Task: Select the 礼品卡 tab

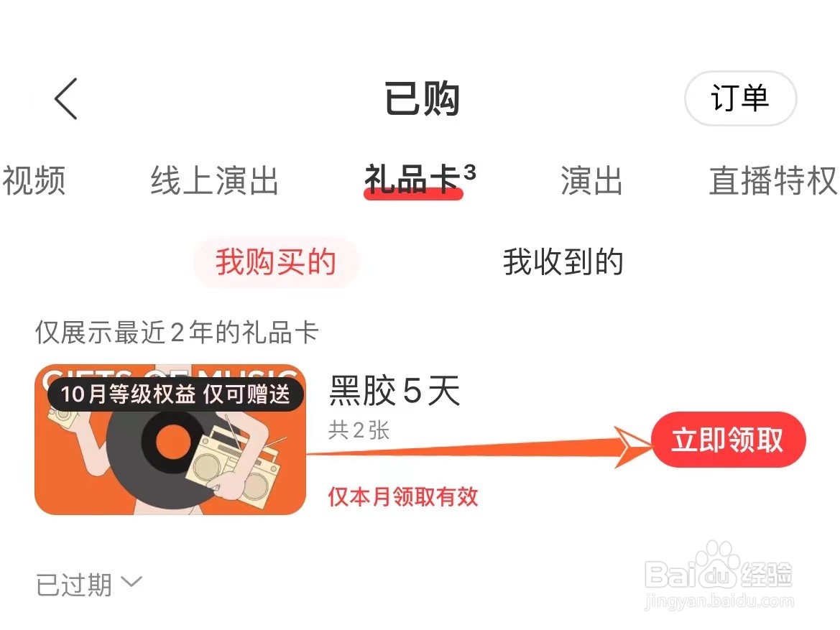Action: point(412,180)
